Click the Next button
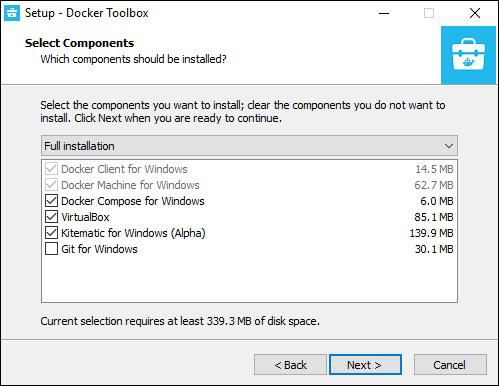Screen dimensions: 499x386 [365, 365]
